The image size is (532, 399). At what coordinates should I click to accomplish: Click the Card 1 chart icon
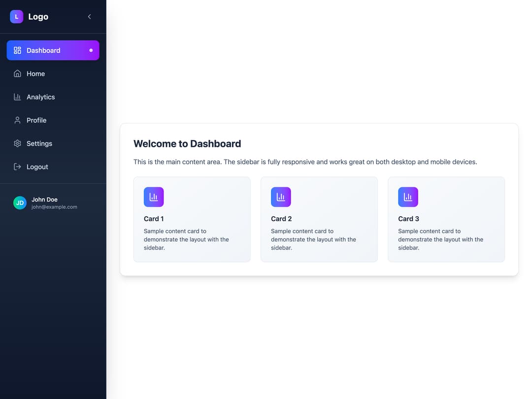tap(154, 197)
